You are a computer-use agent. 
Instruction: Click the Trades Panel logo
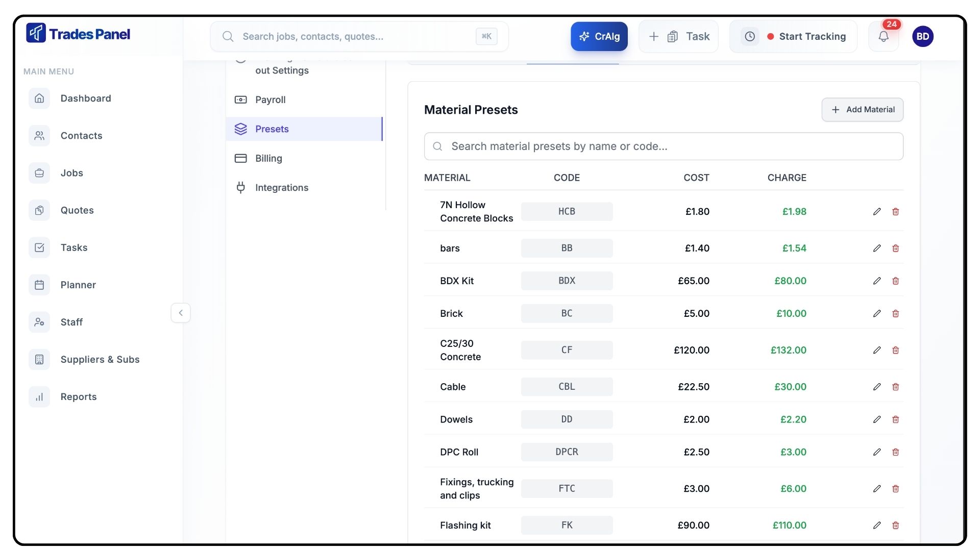[78, 34]
